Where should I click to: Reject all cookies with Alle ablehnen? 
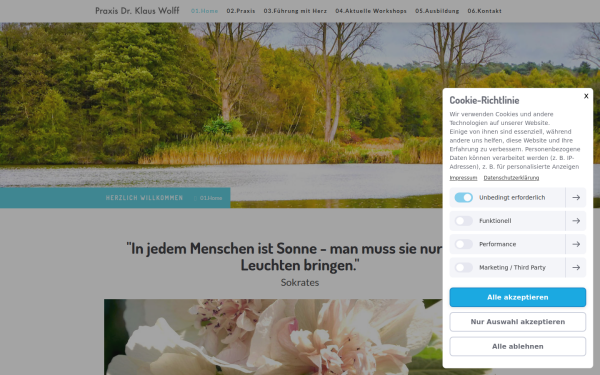pyautogui.click(x=517, y=346)
